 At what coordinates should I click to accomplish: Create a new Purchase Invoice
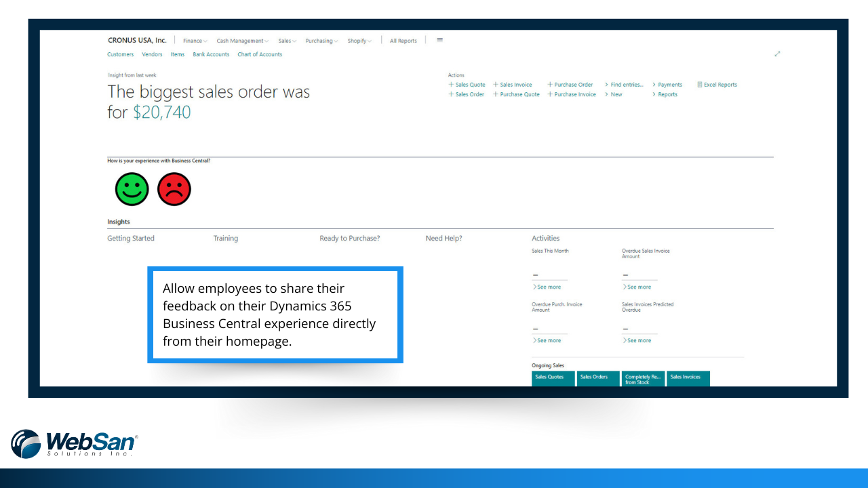pyautogui.click(x=572, y=94)
